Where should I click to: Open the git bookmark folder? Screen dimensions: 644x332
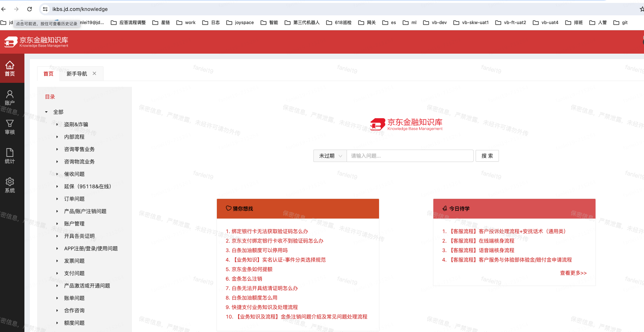(620, 23)
